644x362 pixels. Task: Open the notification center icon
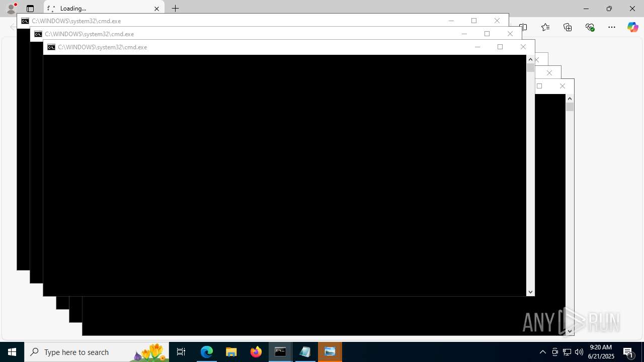click(x=629, y=352)
